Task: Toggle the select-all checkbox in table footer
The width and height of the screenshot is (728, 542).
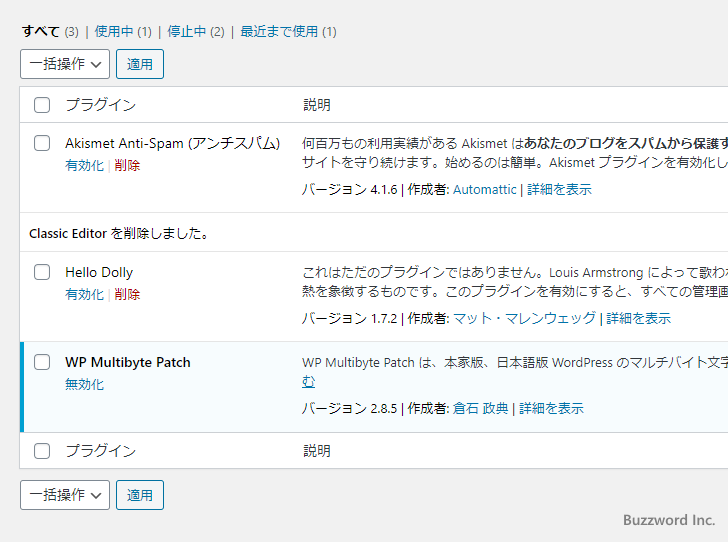Action: (x=42, y=451)
